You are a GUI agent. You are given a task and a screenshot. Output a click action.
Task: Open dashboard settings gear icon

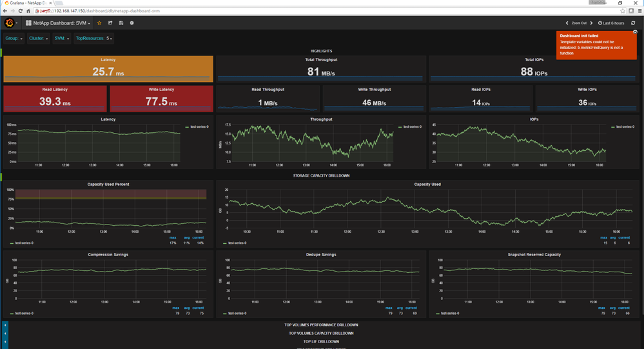132,23
